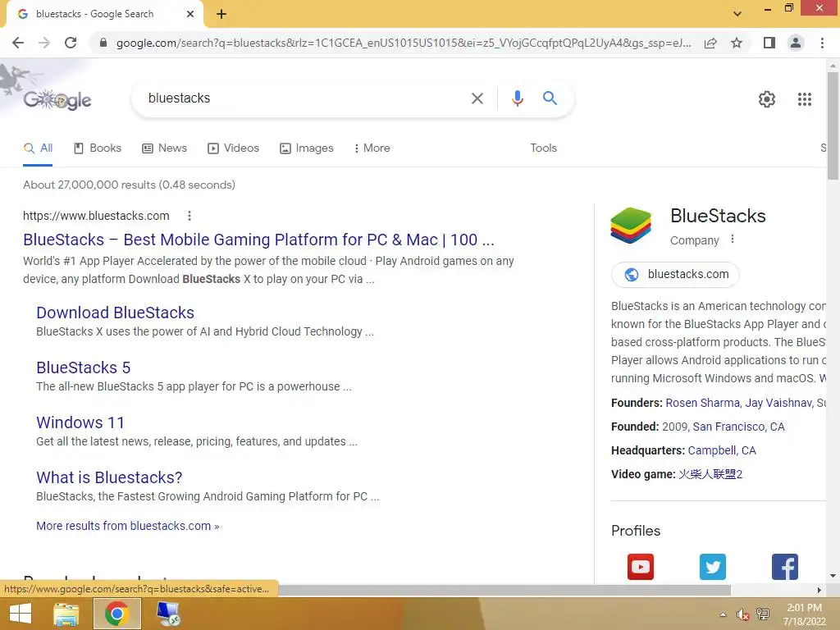
Task: Open founder Jay Vaishnav link
Action: click(x=778, y=403)
